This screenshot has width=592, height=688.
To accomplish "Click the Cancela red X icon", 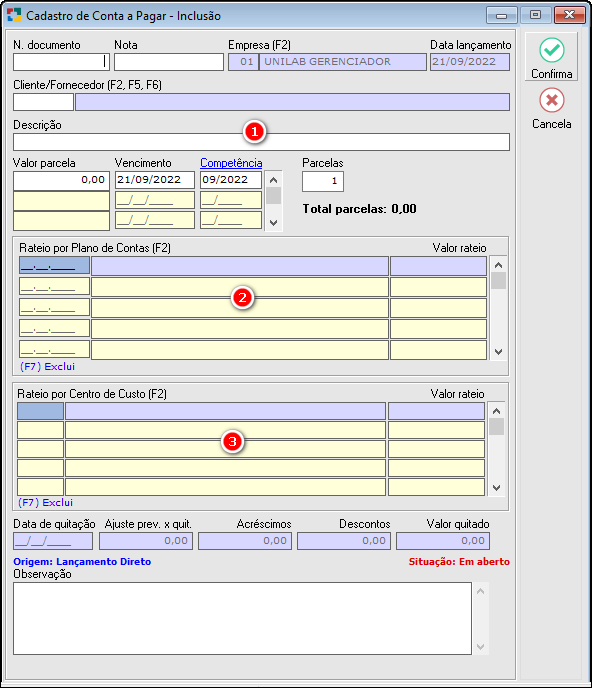I will point(552,100).
